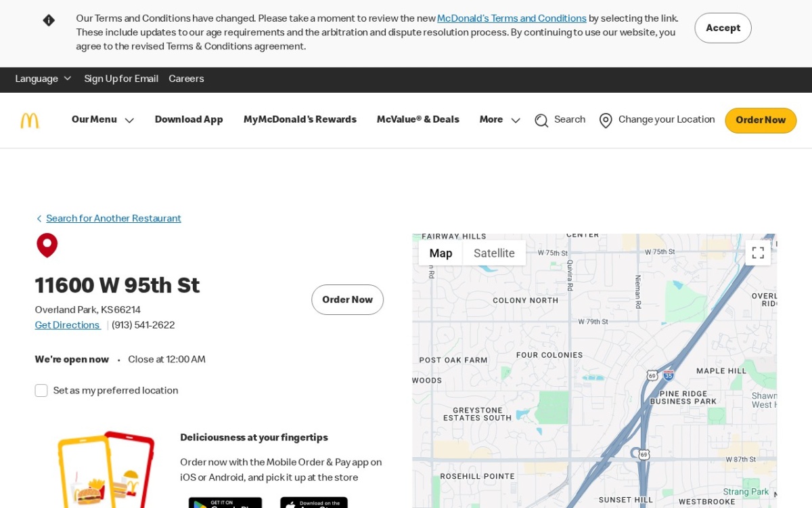Click the MAPLE HILL map label

(x=721, y=371)
